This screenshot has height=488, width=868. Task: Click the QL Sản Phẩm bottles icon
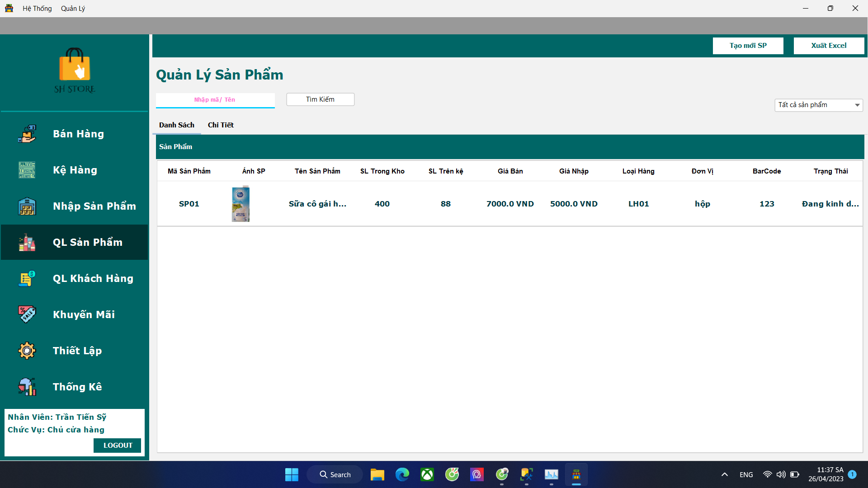click(27, 242)
